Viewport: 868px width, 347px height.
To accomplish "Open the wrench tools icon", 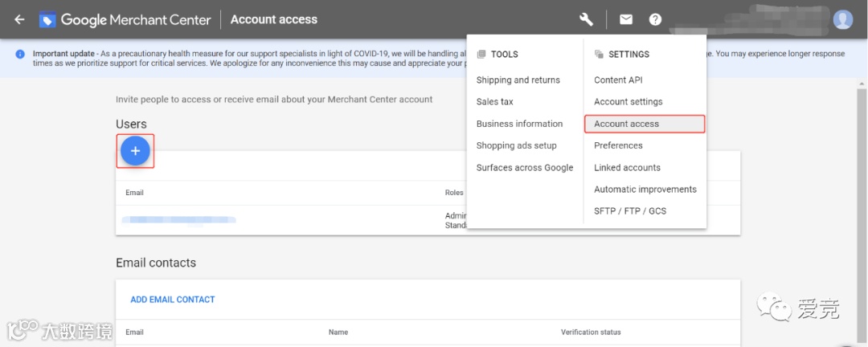I will point(586,19).
